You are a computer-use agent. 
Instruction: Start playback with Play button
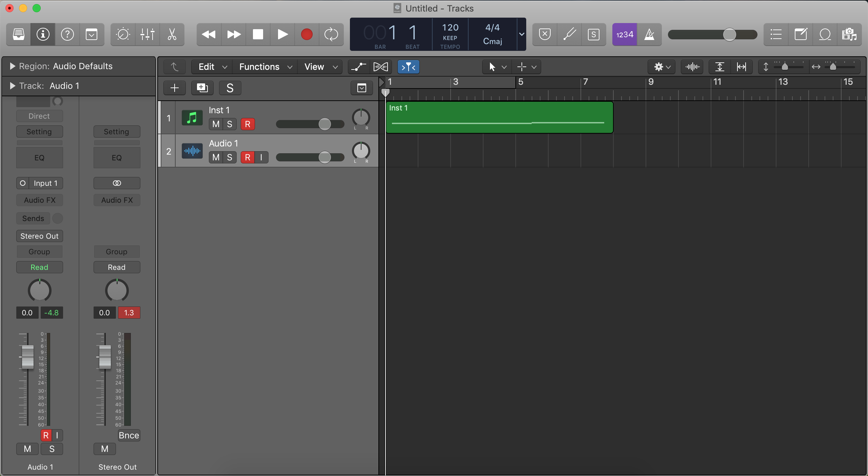pyautogui.click(x=282, y=34)
